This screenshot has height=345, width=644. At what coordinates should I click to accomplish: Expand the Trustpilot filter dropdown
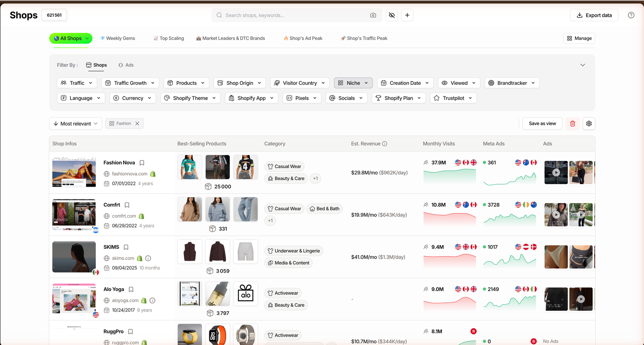pos(454,98)
